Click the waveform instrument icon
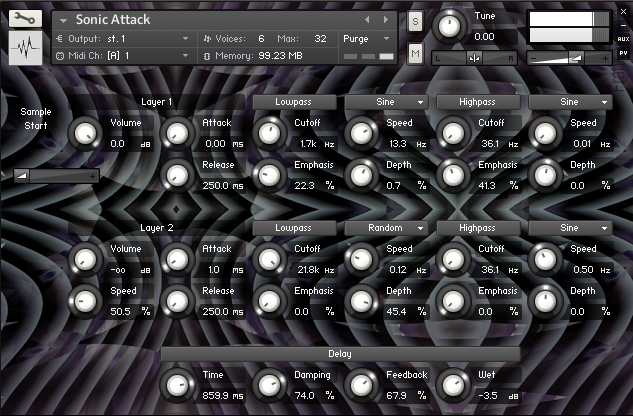Screen dimensions: 633x416 (25, 48)
